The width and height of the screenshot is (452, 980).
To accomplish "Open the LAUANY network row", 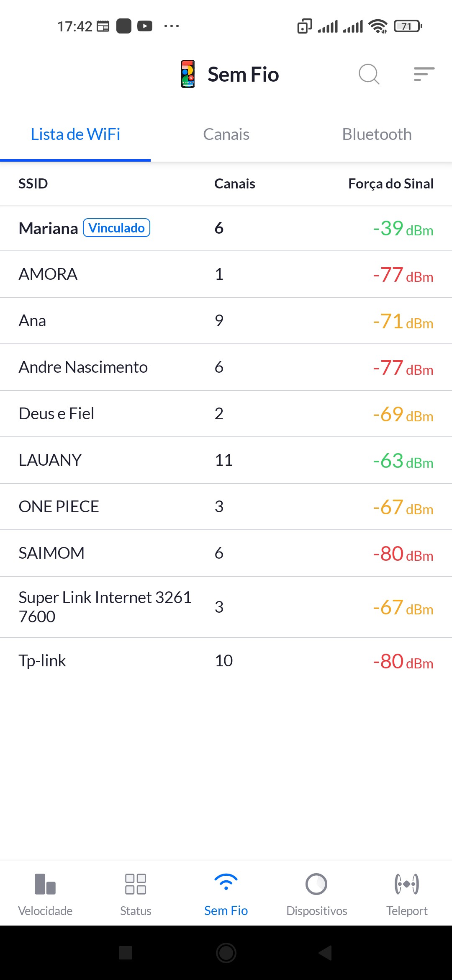I will tap(226, 460).
